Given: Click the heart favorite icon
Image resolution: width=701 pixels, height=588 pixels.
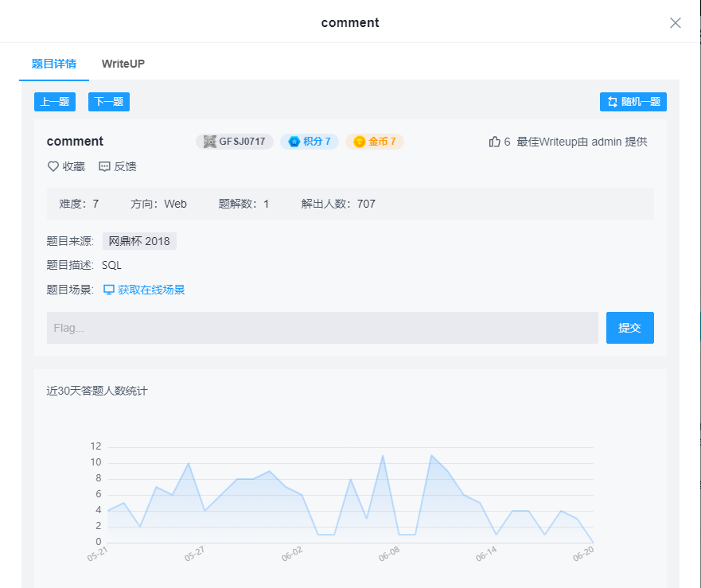Looking at the screenshot, I should click(x=53, y=166).
